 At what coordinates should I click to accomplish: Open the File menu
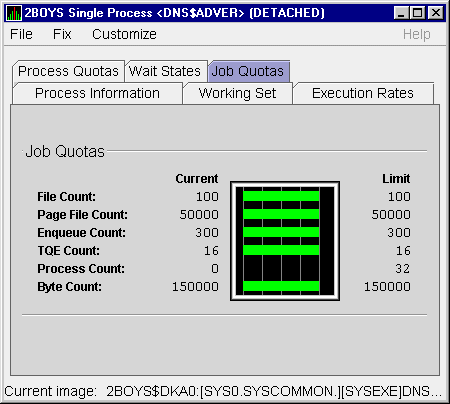[x=21, y=34]
